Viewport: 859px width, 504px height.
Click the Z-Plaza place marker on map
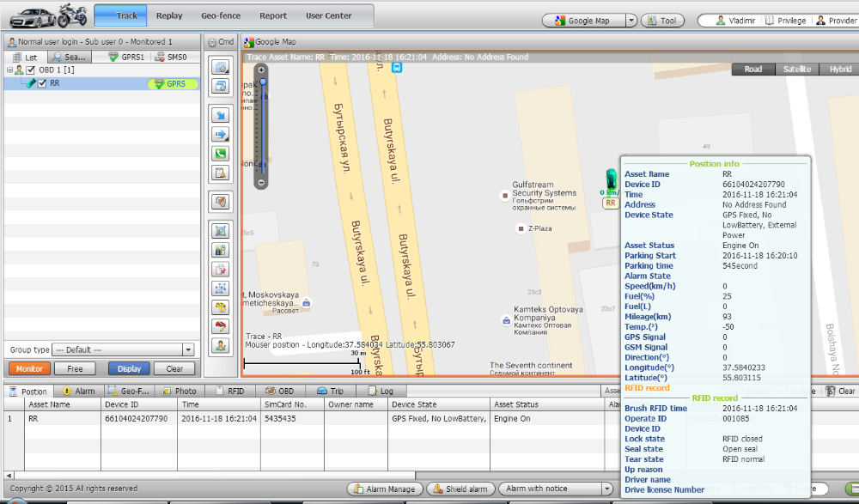[x=520, y=228]
